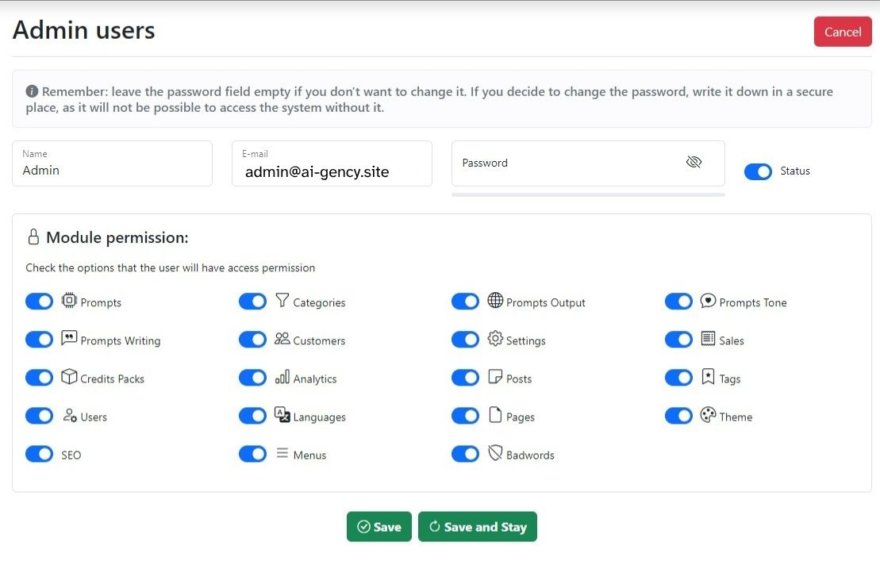Click the Prompts chip icon
Viewport: 880px width, 588px height.
69,301
